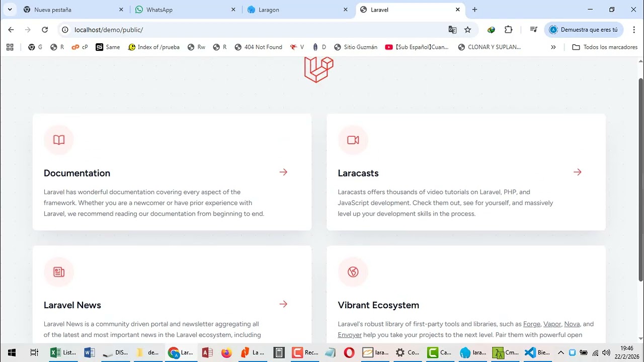Reload the page with the refresh icon
Viewport: 644px width, 362px height.
click(45, 30)
